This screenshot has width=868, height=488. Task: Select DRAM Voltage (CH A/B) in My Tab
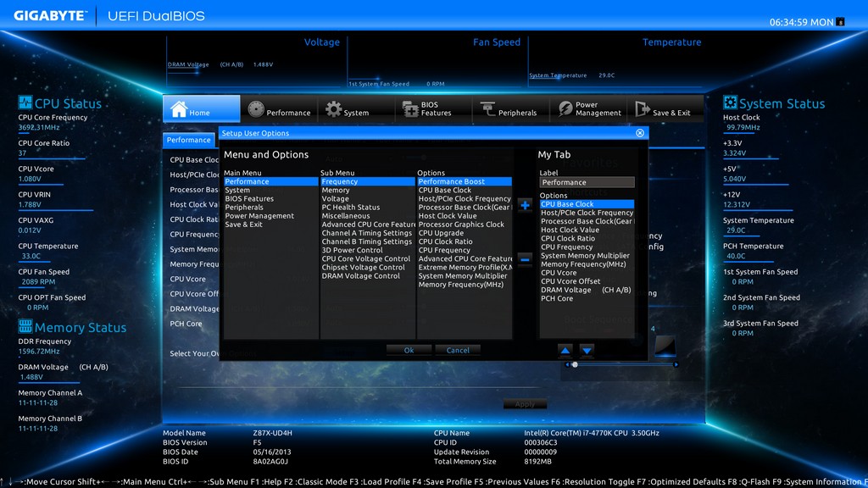(587, 290)
